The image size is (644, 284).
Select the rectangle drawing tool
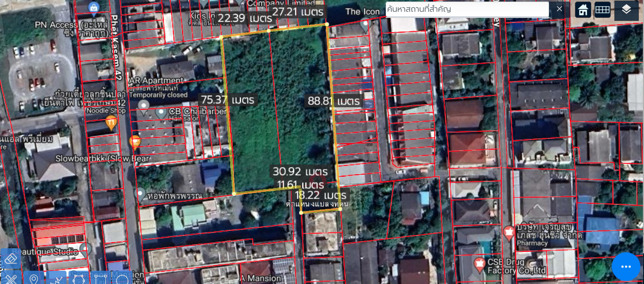coord(100,279)
